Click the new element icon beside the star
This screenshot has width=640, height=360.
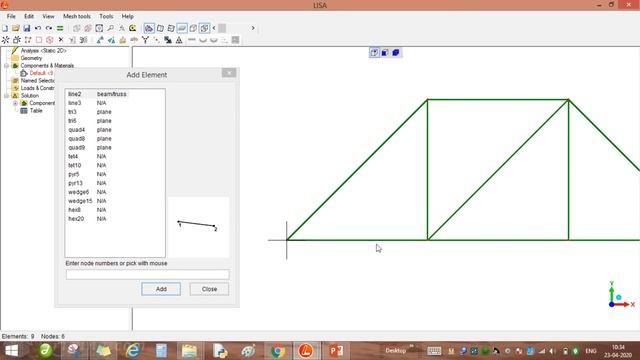coord(17,40)
